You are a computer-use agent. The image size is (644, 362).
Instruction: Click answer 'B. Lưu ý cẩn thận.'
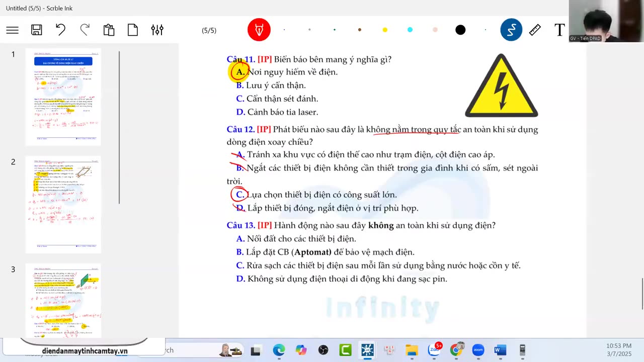(271, 85)
